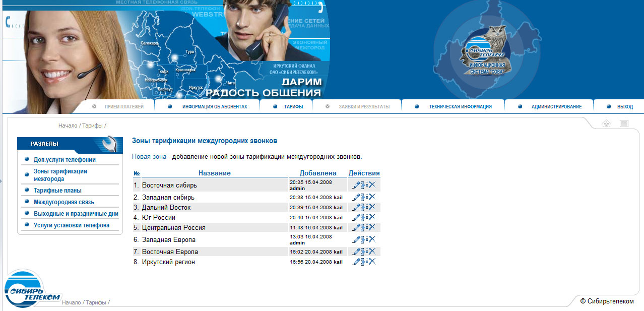Click the middle action icon for Восточная Европа
The image size is (644, 311).
[x=364, y=252]
